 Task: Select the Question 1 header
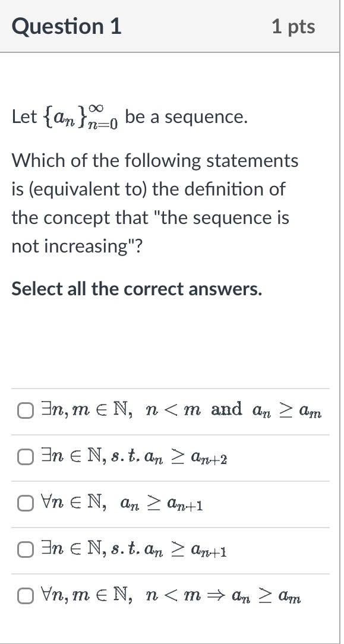tap(67, 26)
